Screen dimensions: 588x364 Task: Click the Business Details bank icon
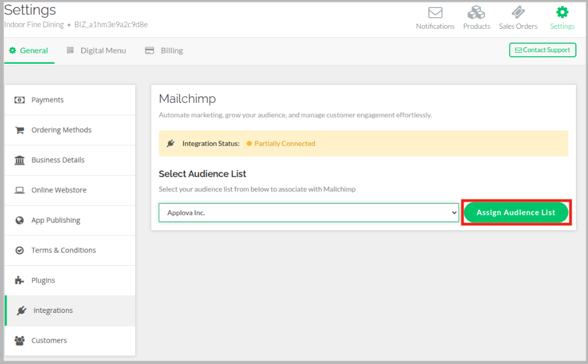click(20, 160)
